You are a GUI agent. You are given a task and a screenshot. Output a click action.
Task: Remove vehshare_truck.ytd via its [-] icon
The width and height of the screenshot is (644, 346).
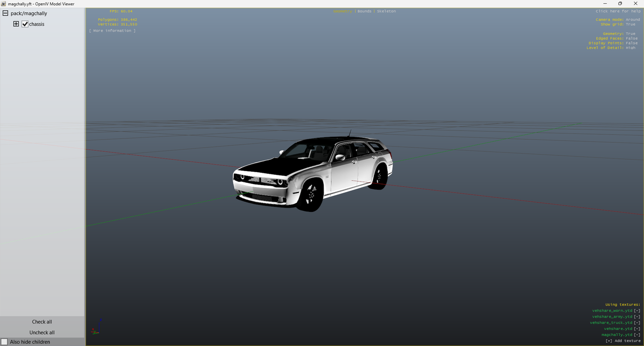637,322
